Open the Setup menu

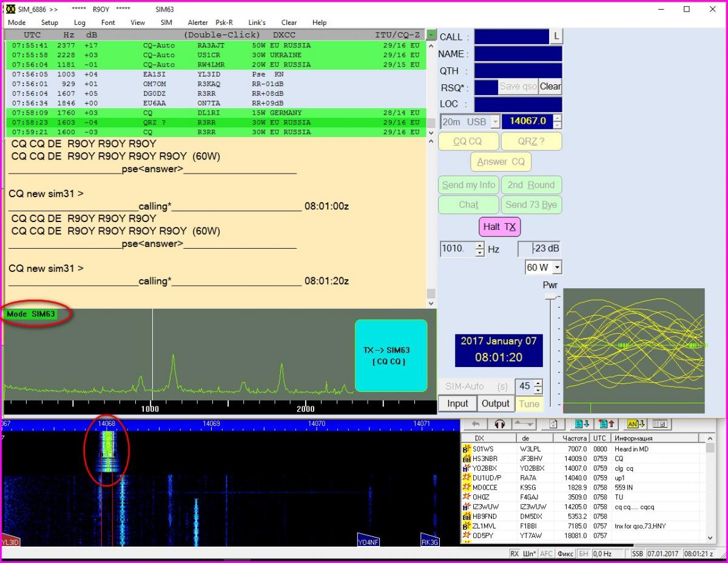pos(50,22)
